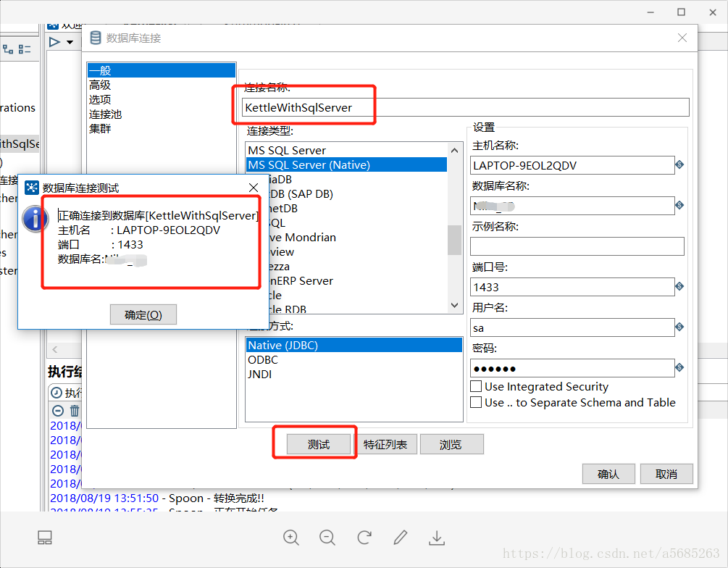Click the trash clear log icon

(x=75, y=411)
